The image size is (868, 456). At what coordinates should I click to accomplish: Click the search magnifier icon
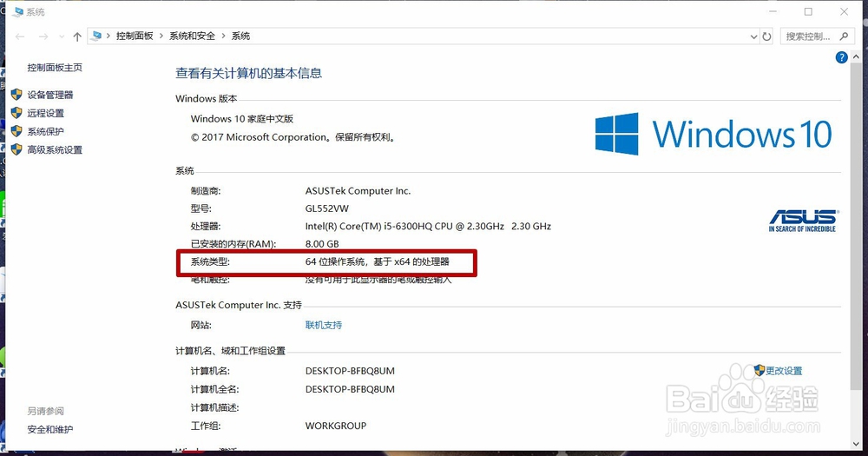click(844, 36)
